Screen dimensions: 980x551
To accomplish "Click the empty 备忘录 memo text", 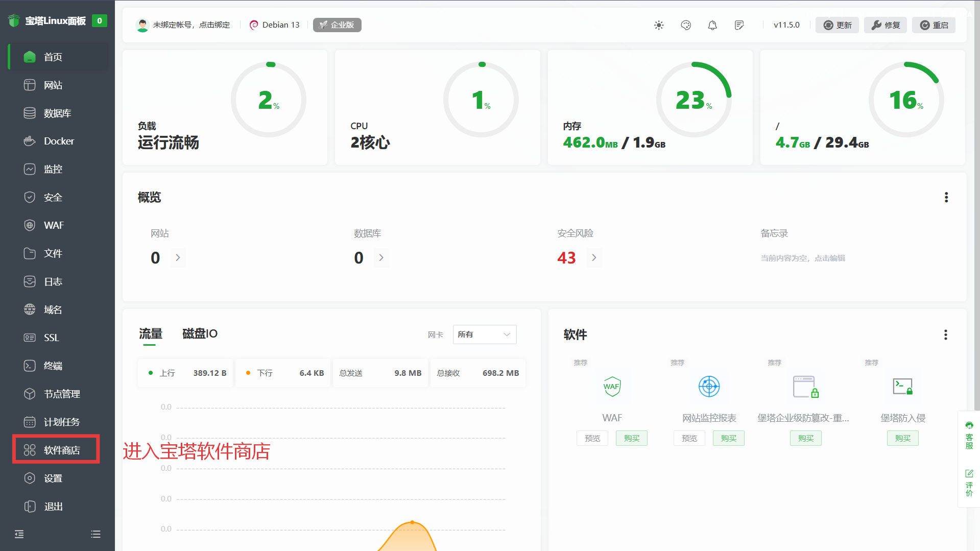I will click(x=802, y=258).
